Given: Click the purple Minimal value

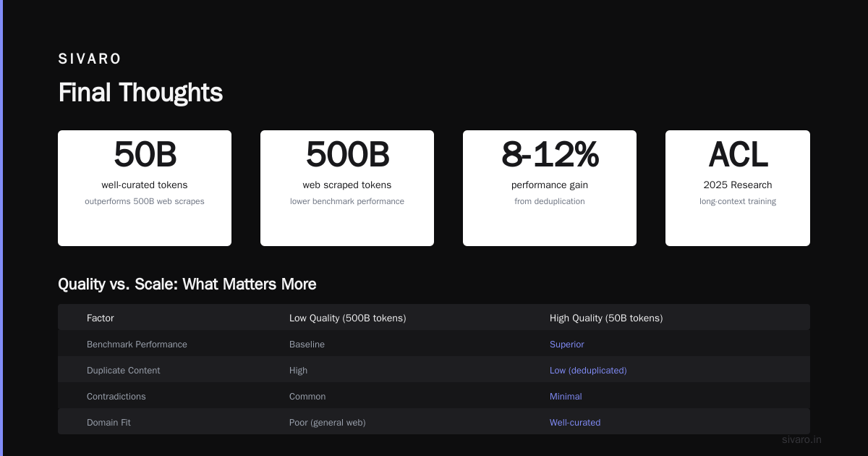Looking at the screenshot, I should pos(566,397).
